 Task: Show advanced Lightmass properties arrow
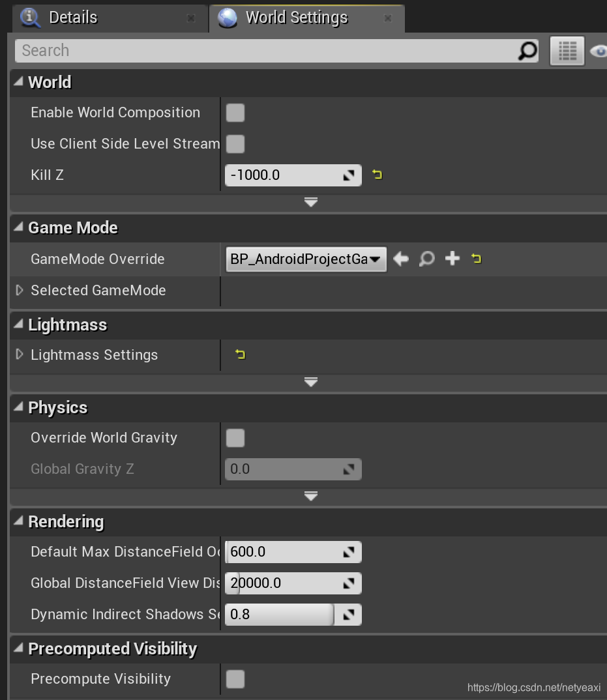[x=311, y=383]
